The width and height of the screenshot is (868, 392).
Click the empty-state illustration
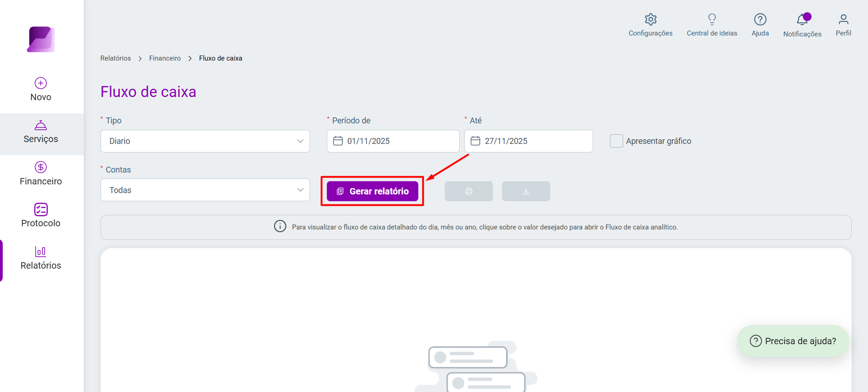point(476,367)
